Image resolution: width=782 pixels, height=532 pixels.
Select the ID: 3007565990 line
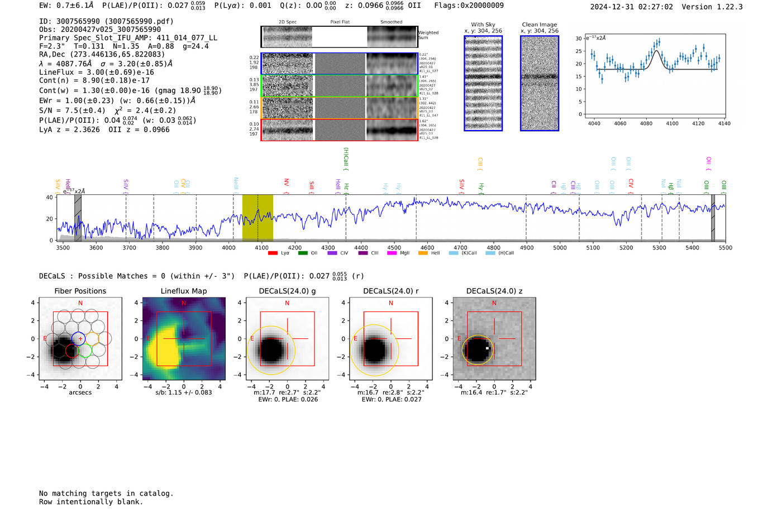coord(106,21)
